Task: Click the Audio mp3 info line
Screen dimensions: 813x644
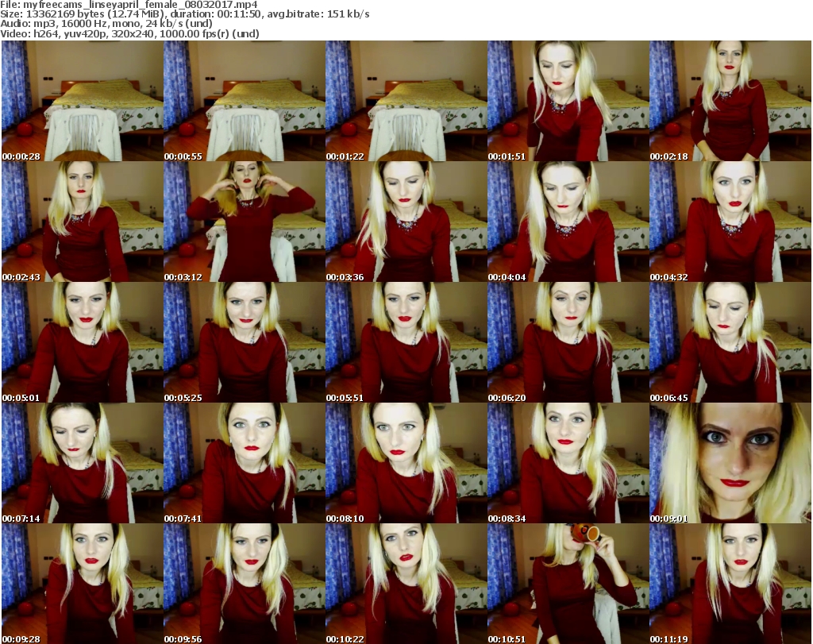Action: pyautogui.click(x=106, y=24)
